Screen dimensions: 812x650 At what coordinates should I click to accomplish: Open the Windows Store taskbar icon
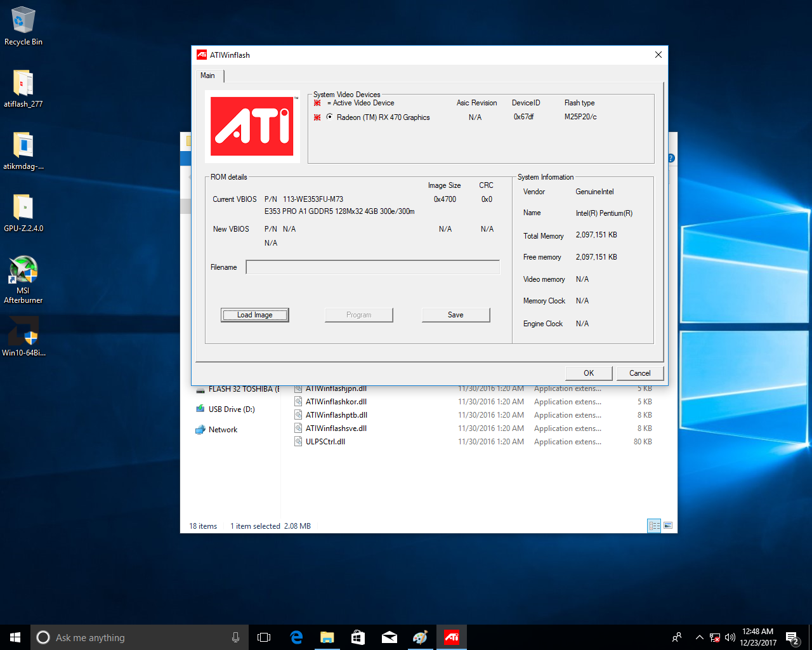click(358, 637)
